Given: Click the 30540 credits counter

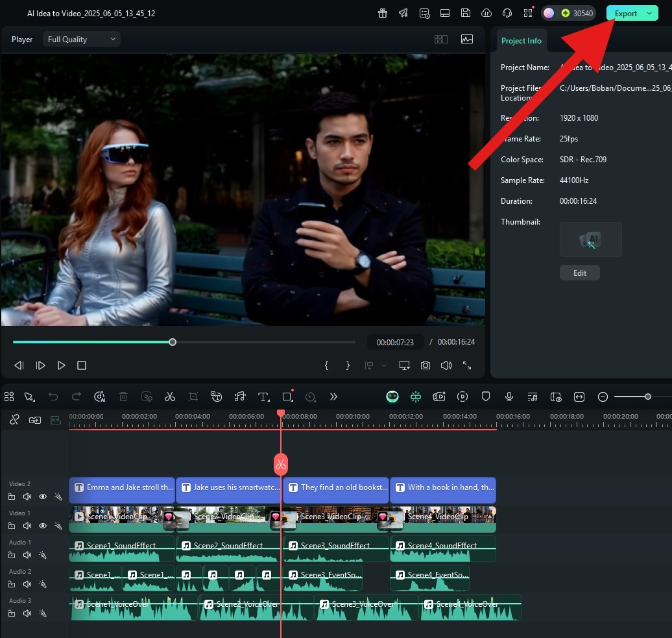Looking at the screenshot, I should 577,13.
